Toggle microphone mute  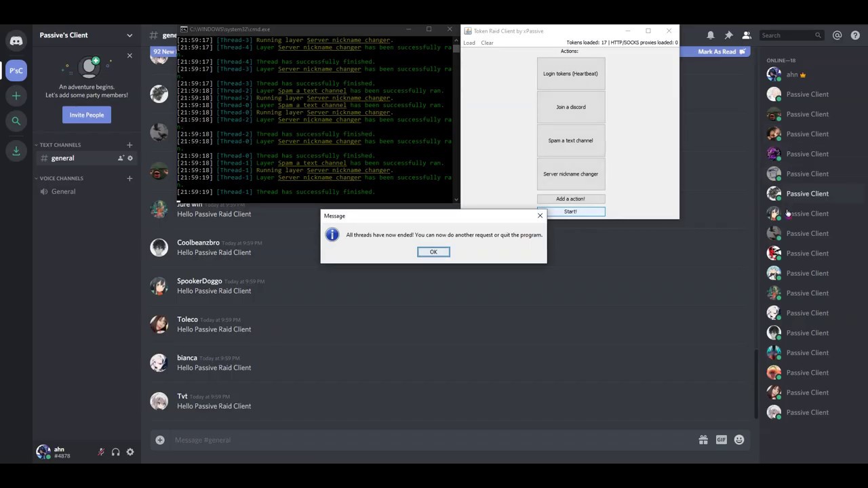click(x=101, y=452)
